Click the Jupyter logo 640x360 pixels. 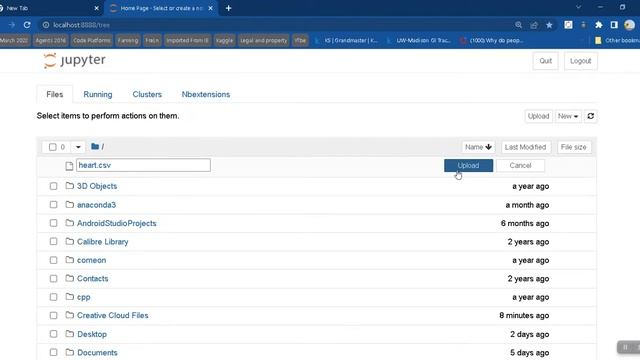pyautogui.click(x=74, y=60)
